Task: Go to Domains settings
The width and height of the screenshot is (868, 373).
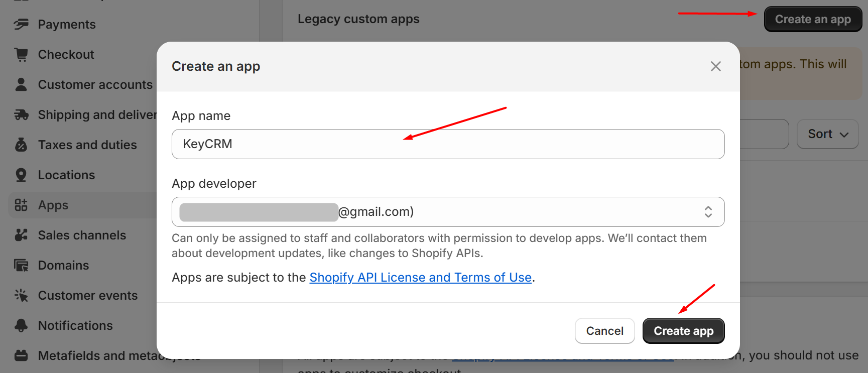Action: [64, 265]
